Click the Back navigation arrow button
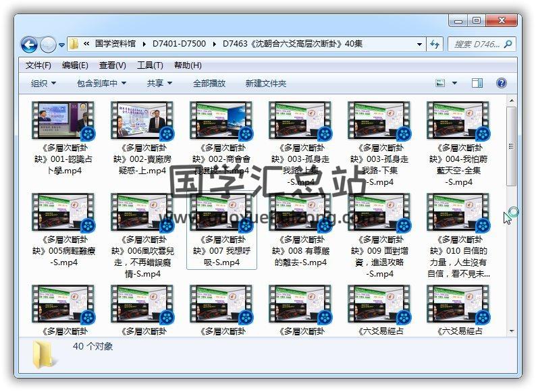The height and width of the screenshot is (392, 536). [29, 45]
